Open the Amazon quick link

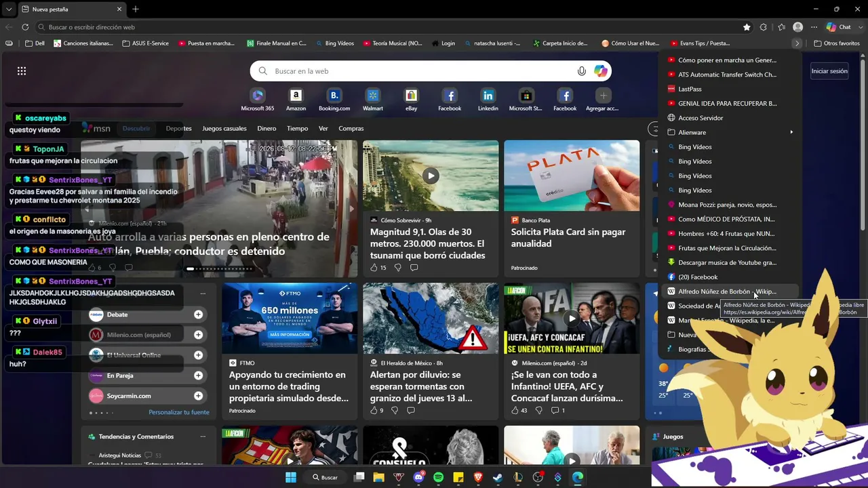point(296,99)
